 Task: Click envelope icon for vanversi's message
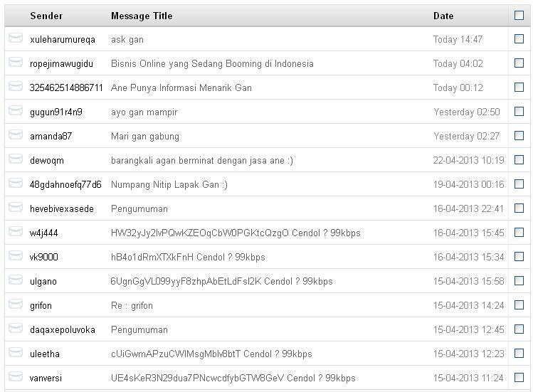15,377
